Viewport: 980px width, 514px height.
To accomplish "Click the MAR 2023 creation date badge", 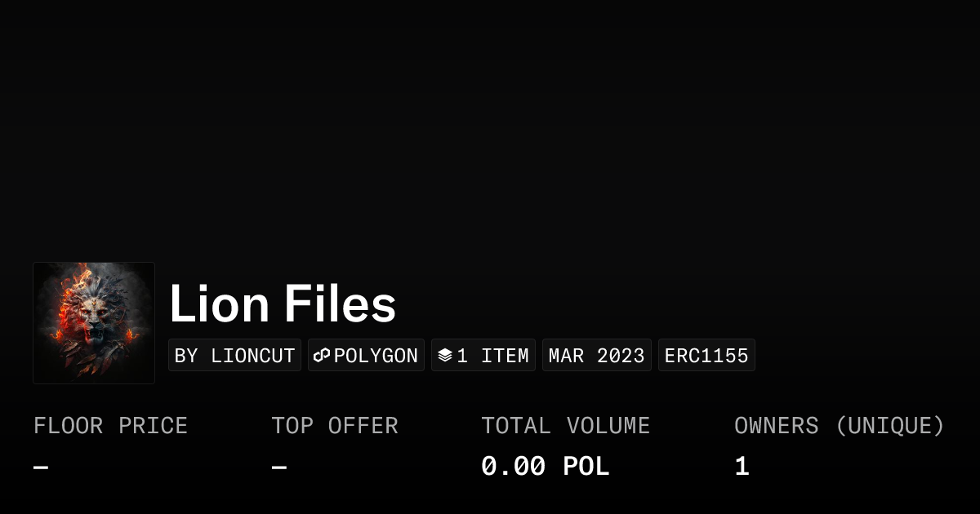I will tap(596, 356).
